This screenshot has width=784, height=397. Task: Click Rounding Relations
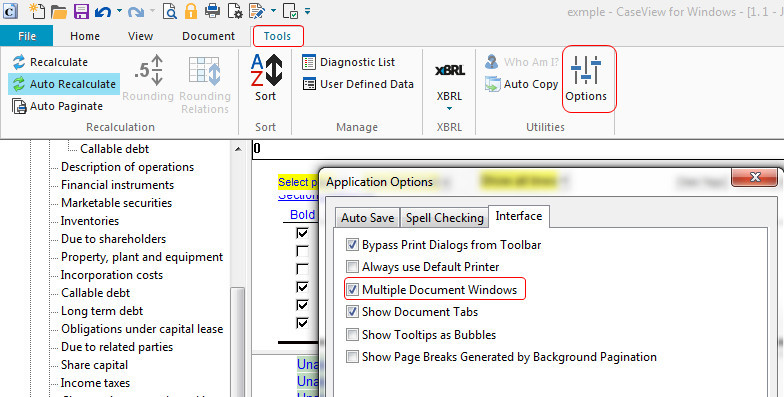205,84
